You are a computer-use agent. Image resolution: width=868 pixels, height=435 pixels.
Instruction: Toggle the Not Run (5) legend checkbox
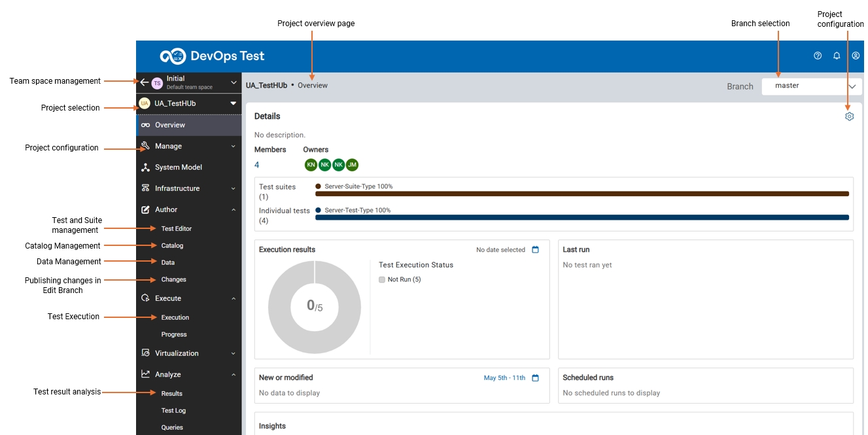(382, 280)
